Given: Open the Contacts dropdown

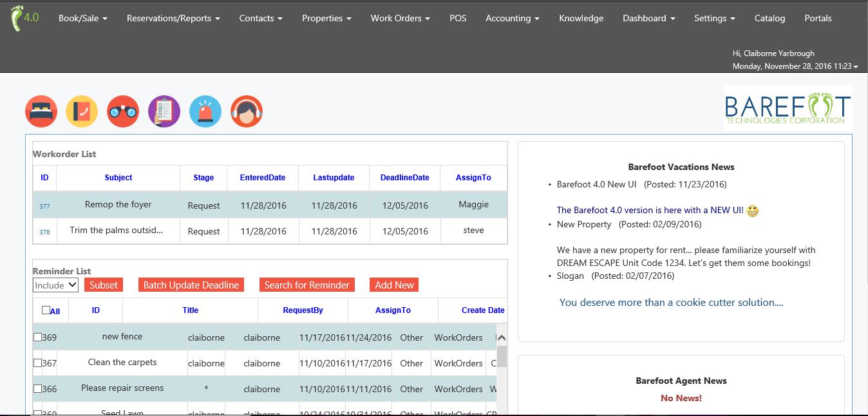Looking at the screenshot, I should click(x=261, y=18).
